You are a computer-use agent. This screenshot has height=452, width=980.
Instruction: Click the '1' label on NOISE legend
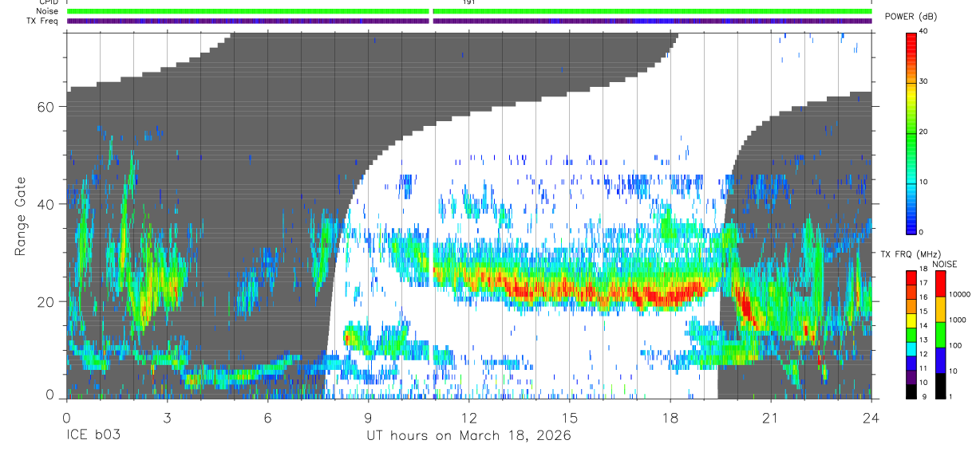pos(950,396)
